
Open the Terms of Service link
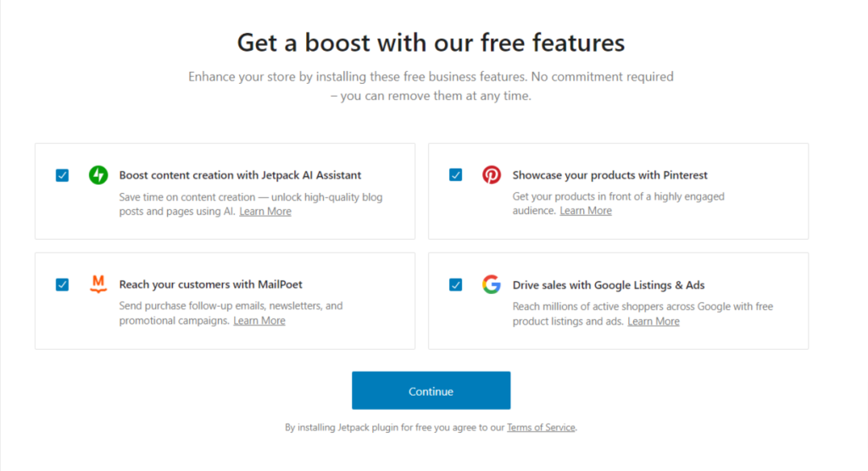point(541,428)
